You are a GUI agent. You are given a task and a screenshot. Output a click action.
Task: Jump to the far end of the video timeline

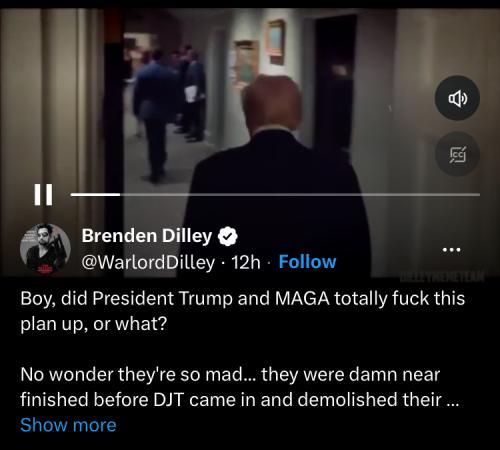click(477, 194)
